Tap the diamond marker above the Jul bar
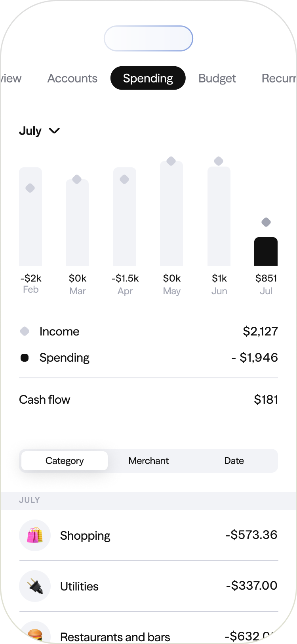 pyautogui.click(x=266, y=222)
